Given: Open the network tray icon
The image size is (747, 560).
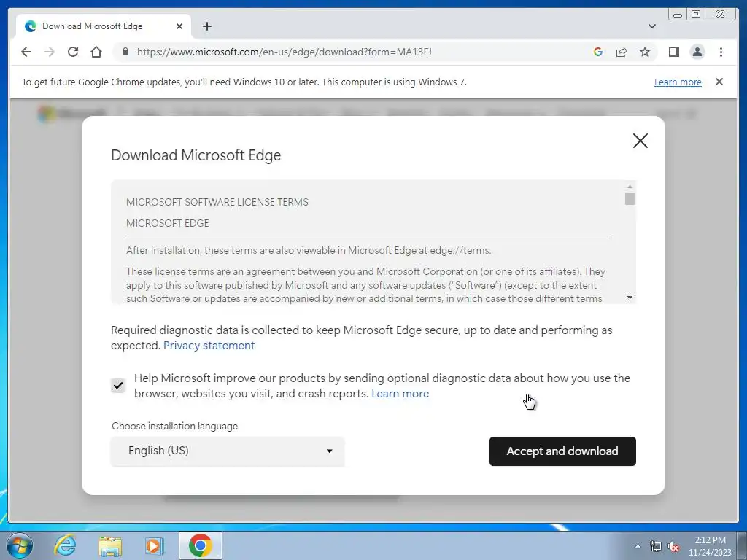Looking at the screenshot, I should [656, 546].
